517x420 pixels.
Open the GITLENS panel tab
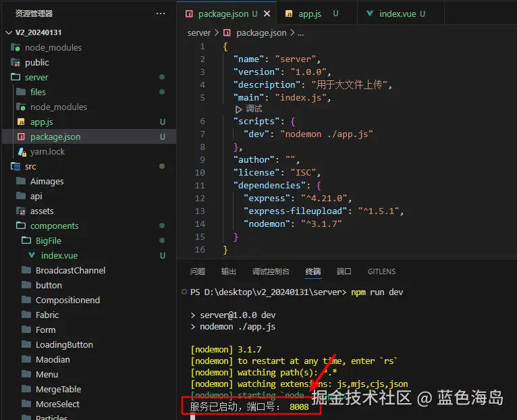click(381, 271)
